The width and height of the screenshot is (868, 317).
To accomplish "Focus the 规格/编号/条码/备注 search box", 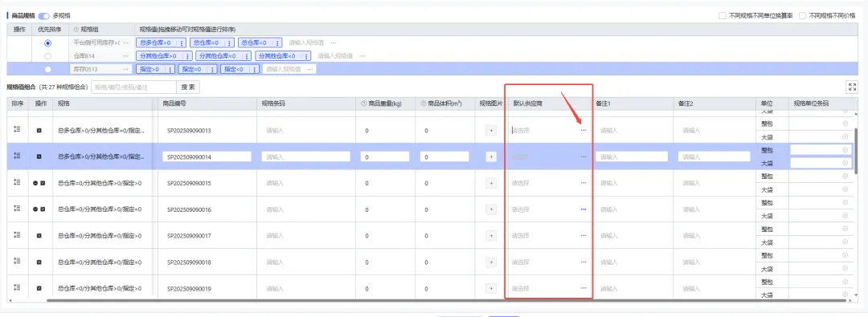I will click(x=133, y=87).
